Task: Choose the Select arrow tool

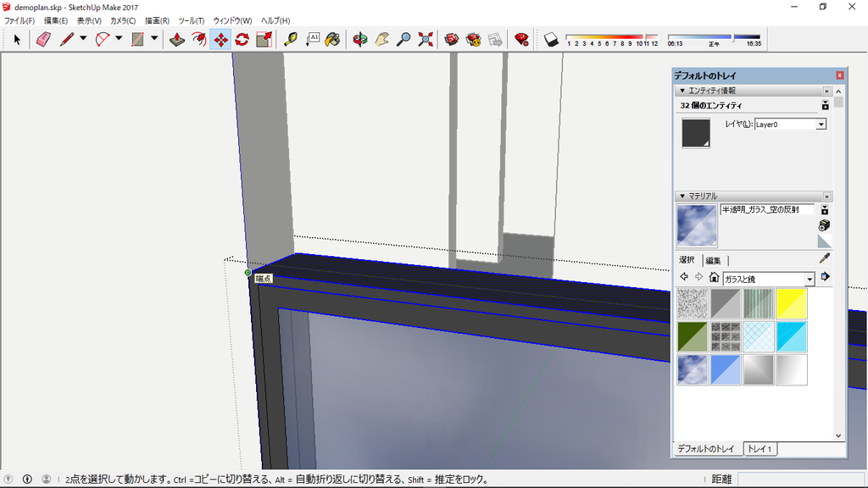Action: pos(17,40)
